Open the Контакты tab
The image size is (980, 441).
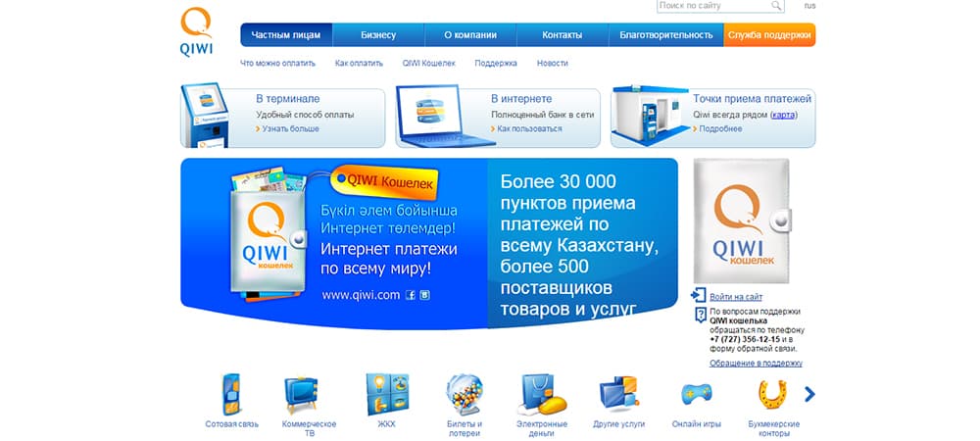coord(562,35)
